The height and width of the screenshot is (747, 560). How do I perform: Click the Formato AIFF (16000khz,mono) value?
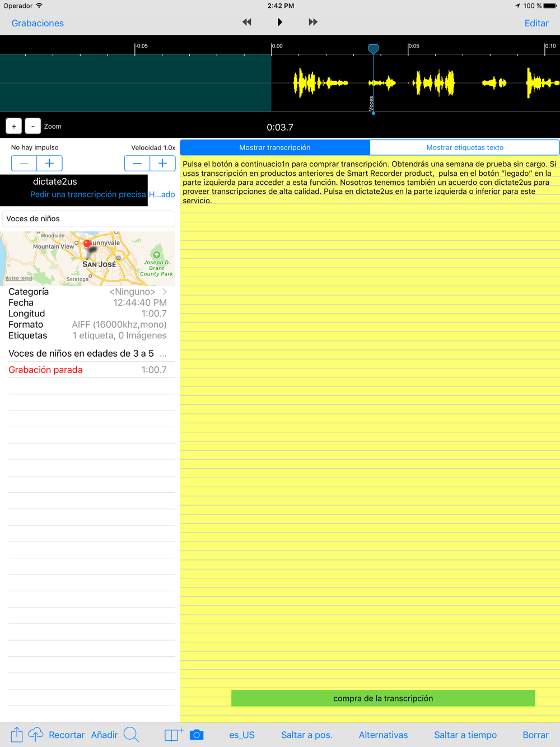click(119, 324)
